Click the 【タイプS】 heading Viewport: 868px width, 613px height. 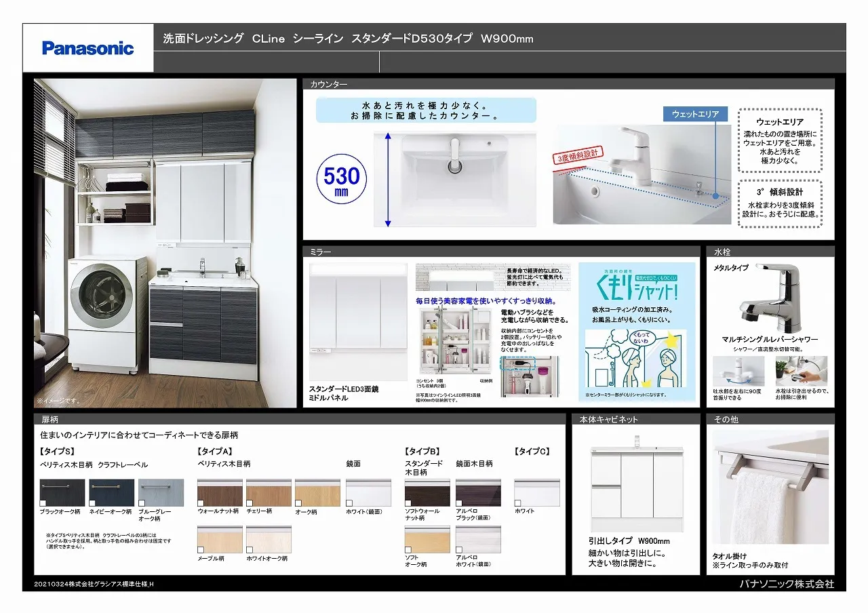tap(57, 451)
